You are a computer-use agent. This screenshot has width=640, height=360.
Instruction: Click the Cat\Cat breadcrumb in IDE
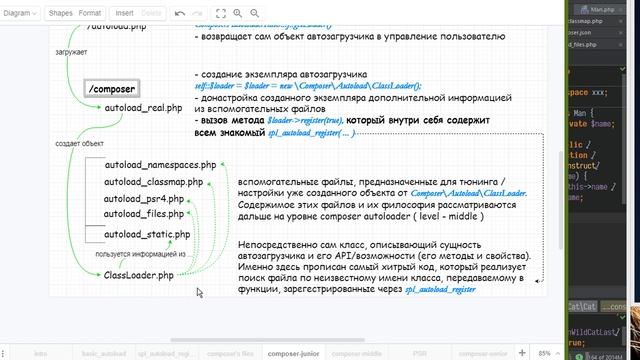pos(582,307)
